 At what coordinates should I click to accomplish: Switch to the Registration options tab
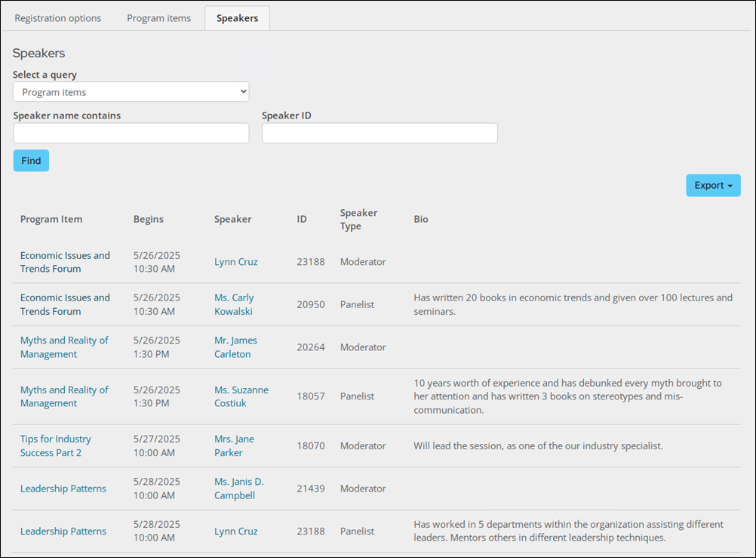click(x=58, y=18)
